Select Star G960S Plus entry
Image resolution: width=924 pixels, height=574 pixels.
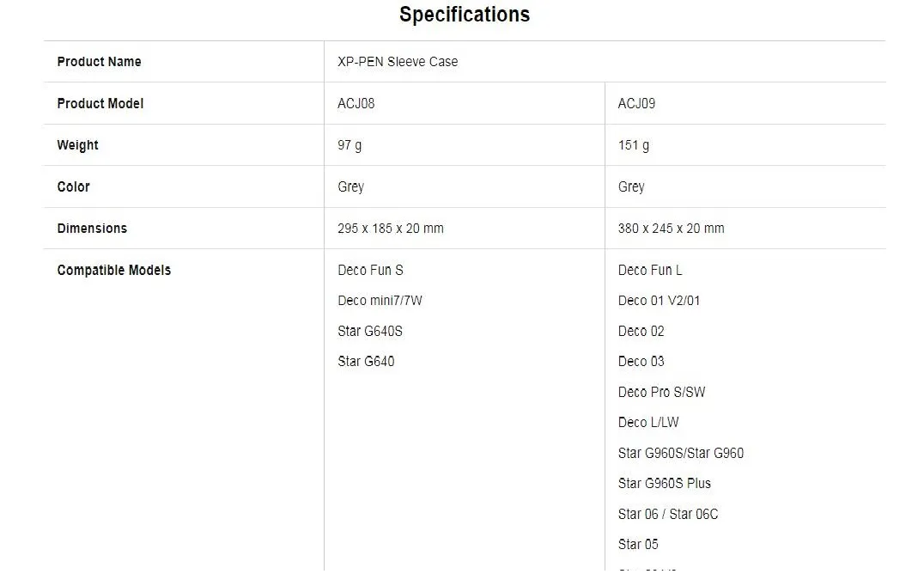click(x=664, y=483)
